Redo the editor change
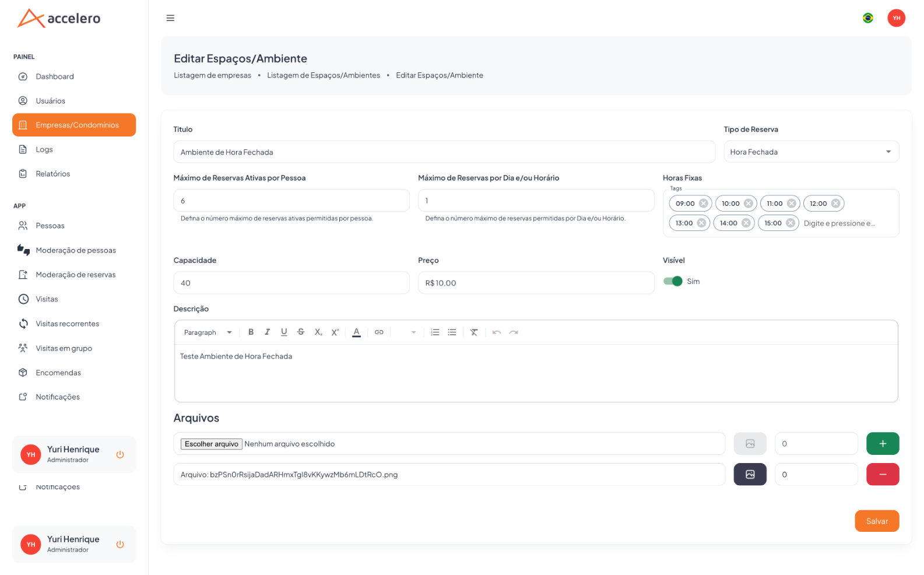Screen dimensions: 924x575 (x=514, y=332)
